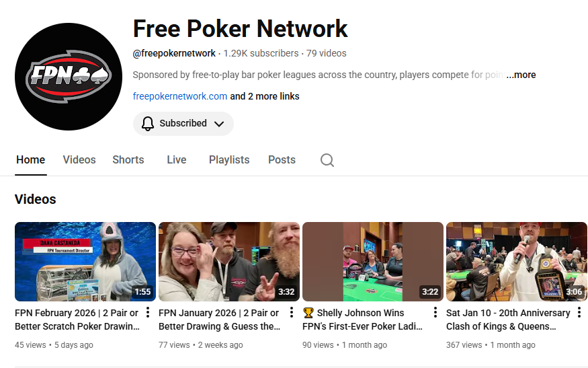
Task: Open three-dot menu for Shelly Johnson video
Action: point(435,312)
